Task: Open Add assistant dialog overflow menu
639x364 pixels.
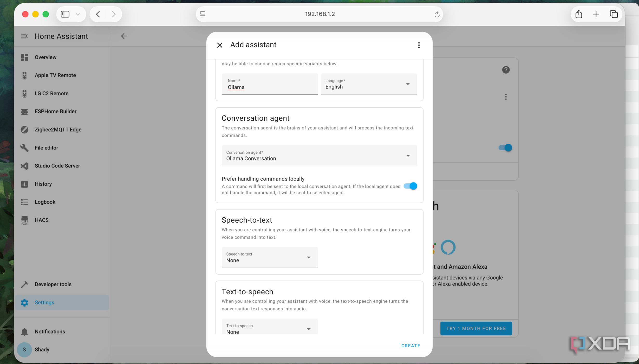Action: (419, 45)
